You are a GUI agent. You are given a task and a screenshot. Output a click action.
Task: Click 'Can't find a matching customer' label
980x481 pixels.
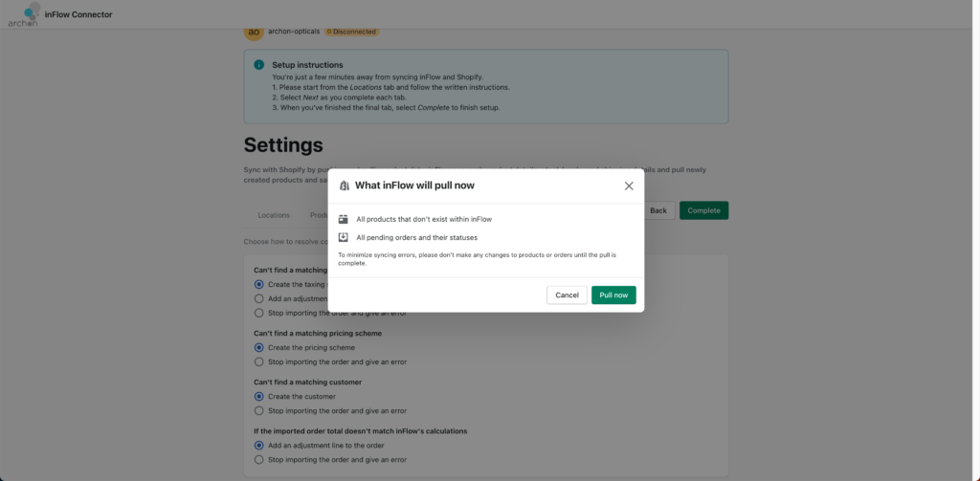[x=307, y=383]
